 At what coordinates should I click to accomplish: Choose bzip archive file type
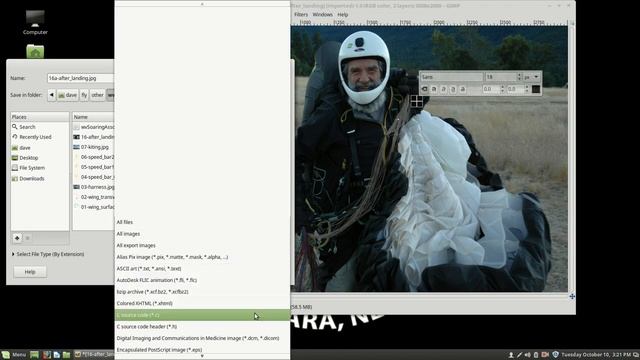(202, 292)
